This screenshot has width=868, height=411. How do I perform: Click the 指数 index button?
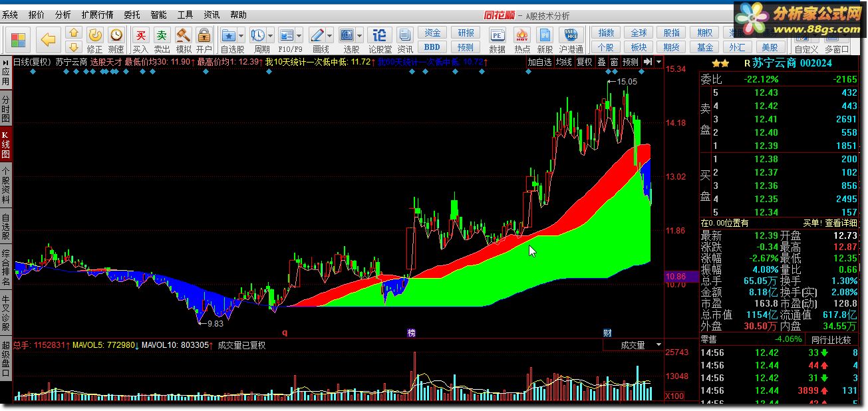point(606,33)
